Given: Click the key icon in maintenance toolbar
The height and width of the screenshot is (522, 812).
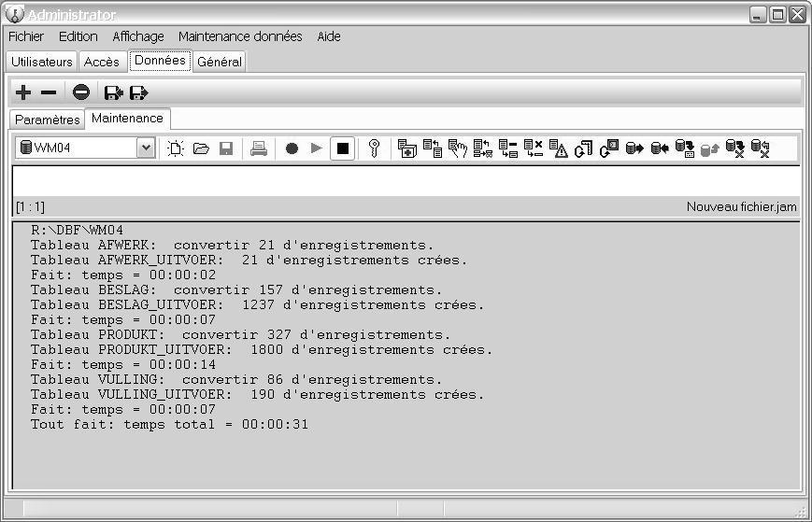Looking at the screenshot, I should (374, 148).
